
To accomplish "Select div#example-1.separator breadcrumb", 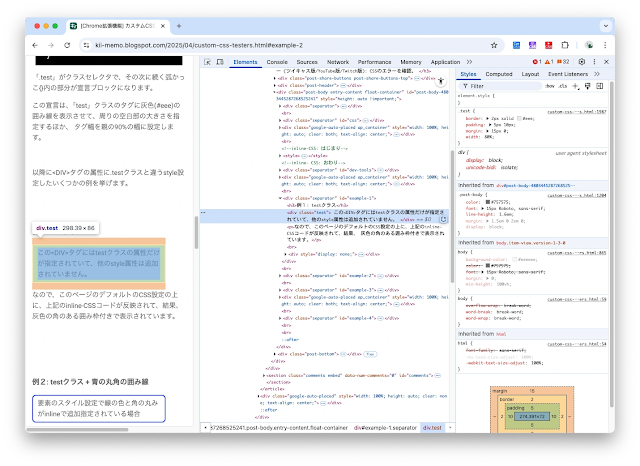I will pyautogui.click(x=385, y=428).
